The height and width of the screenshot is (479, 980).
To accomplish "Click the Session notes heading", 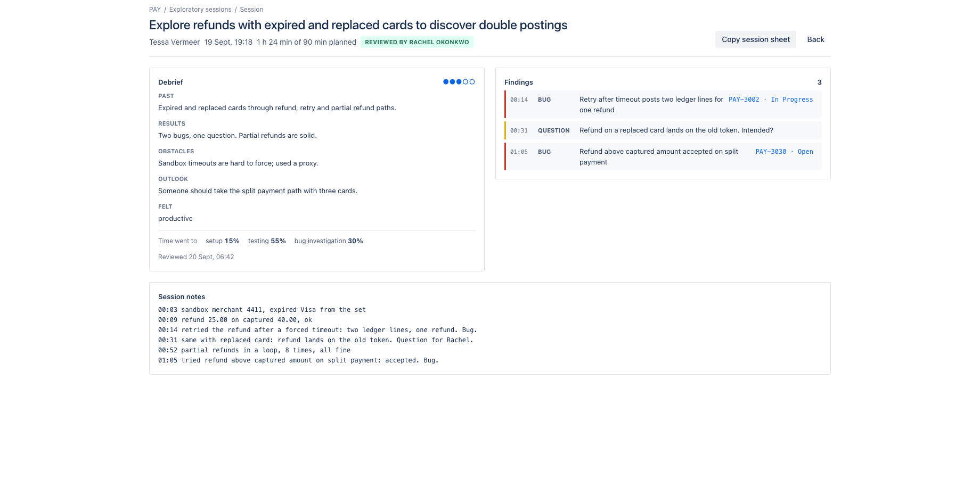I will click(x=182, y=296).
